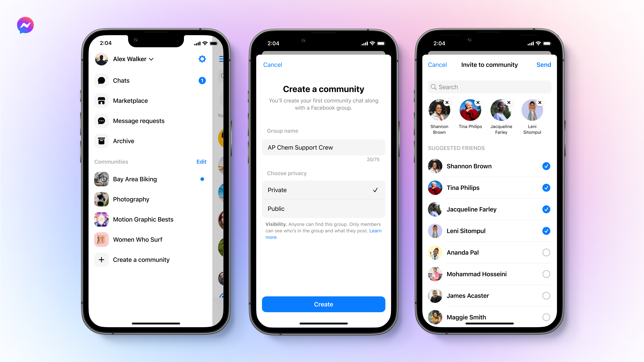
Task: Click the Create button to confirm
Action: click(x=323, y=304)
